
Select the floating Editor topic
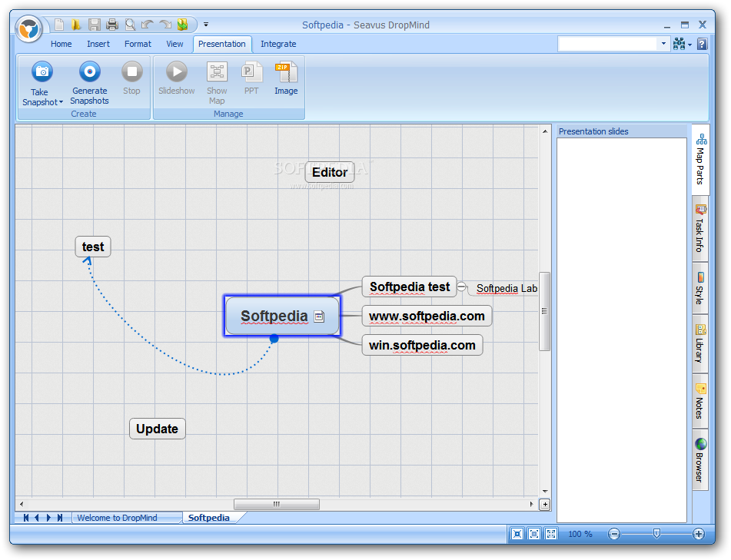[330, 172]
